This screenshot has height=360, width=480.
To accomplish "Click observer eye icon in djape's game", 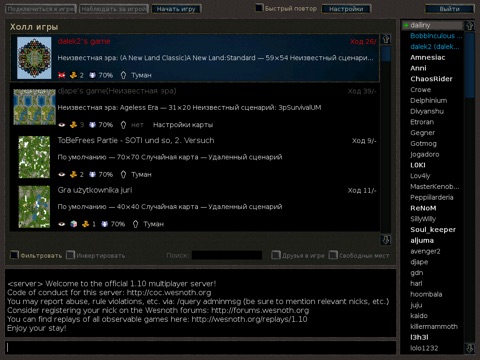I will point(62,125).
